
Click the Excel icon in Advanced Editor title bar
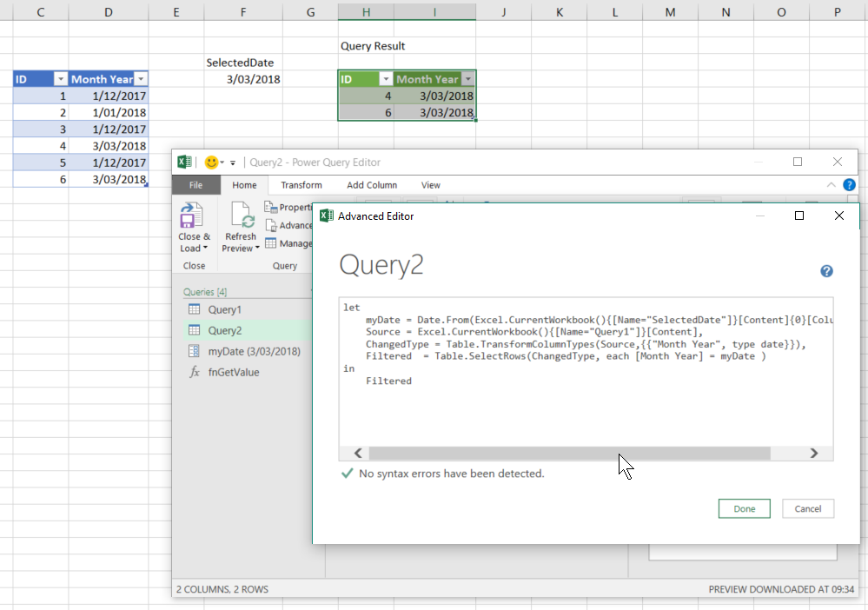[327, 215]
